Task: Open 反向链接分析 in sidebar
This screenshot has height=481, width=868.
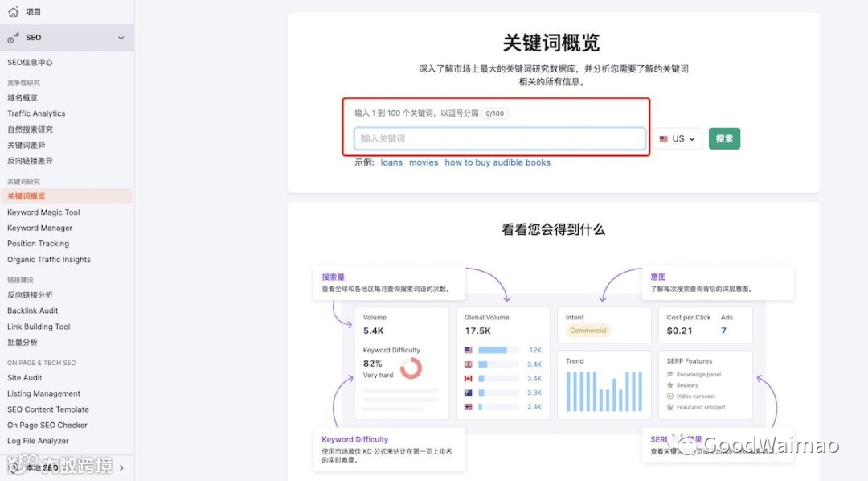Action: [x=30, y=295]
